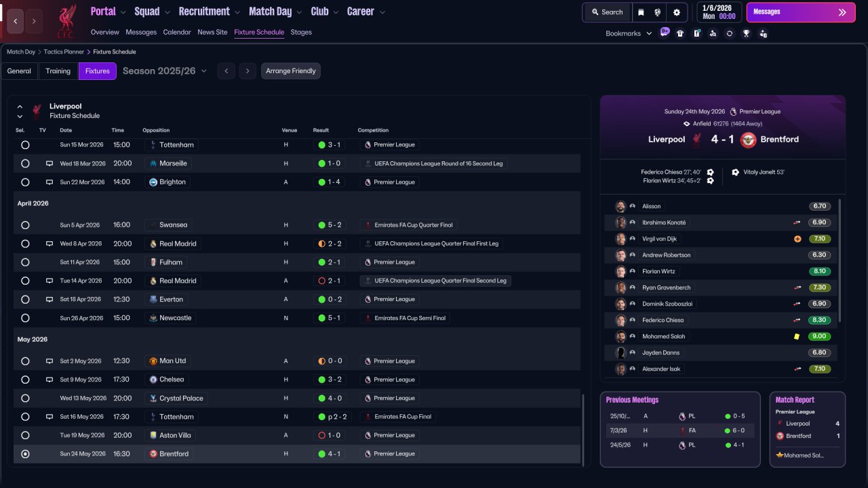Open the Recruitment dropdown menu
Viewport: 868px width, 488px height.
click(x=210, y=12)
